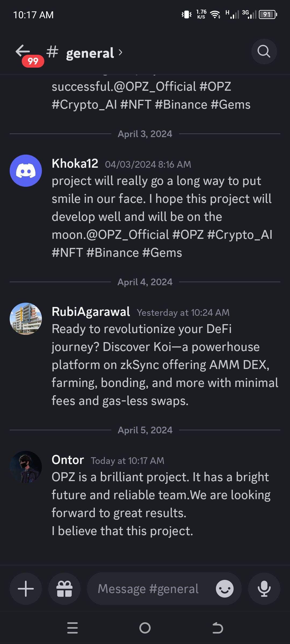The height and width of the screenshot is (644, 290).
Task: Open Ontor's profile avatar
Action: 26,467
